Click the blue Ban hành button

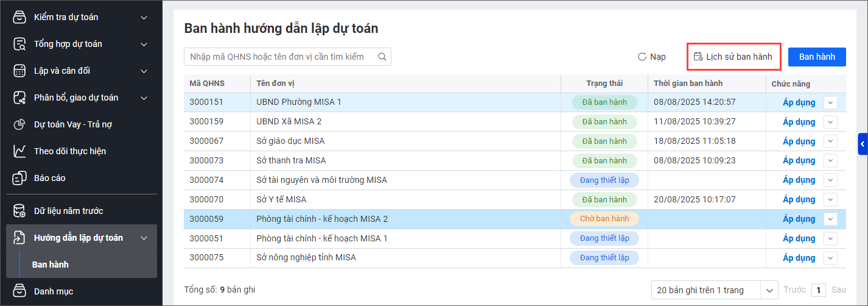[x=817, y=57]
